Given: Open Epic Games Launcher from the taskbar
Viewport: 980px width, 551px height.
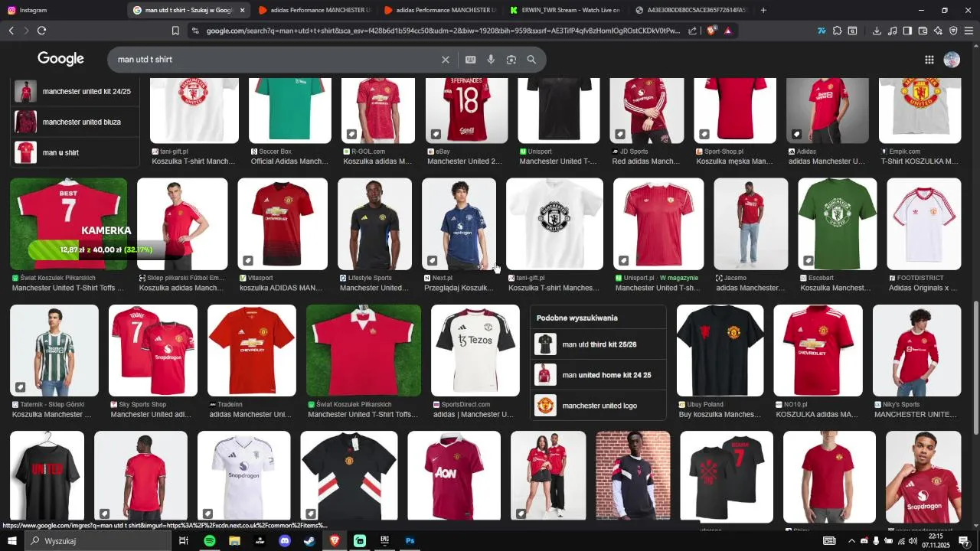Looking at the screenshot, I should tap(384, 541).
